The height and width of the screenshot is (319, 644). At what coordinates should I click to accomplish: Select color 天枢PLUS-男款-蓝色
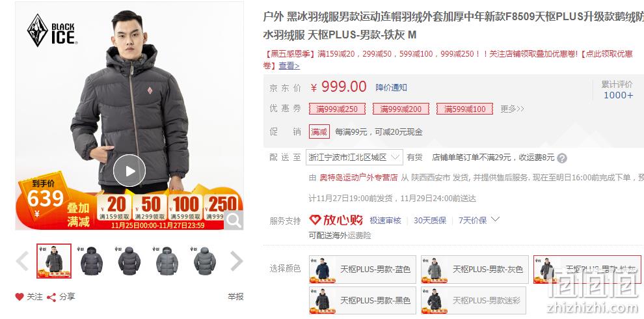click(x=363, y=270)
